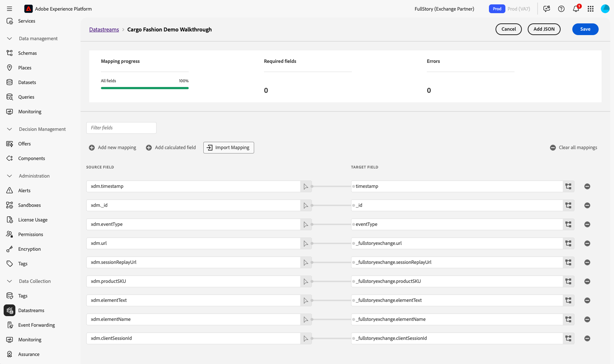
Task: Open the notifications bell
Action: [x=576, y=9]
